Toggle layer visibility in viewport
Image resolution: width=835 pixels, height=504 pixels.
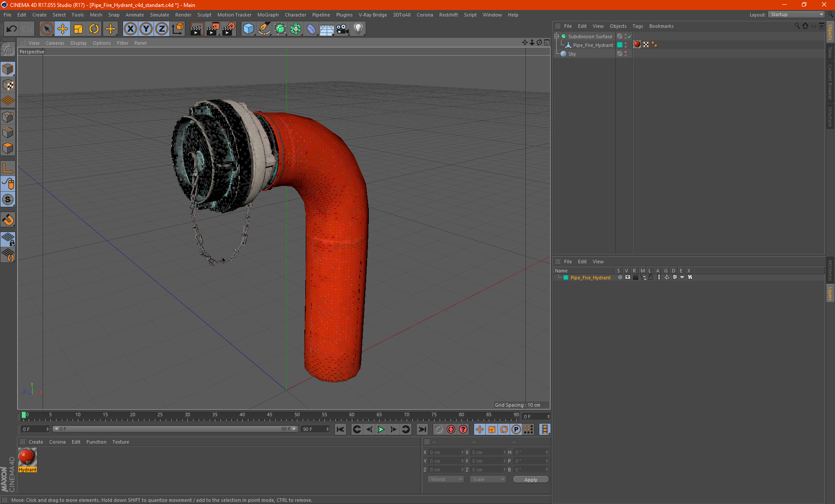tap(628, 277)
